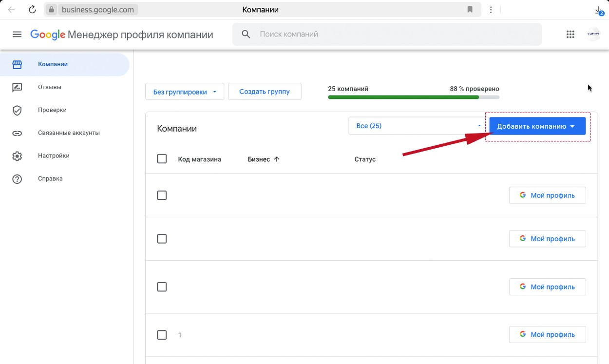Open browser downloads indicator
This screenshot has width=609, height=364.
click(599, 11)
